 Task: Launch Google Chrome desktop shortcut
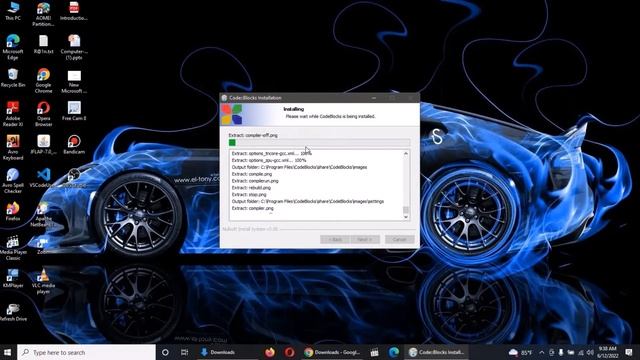click(43, 80)
